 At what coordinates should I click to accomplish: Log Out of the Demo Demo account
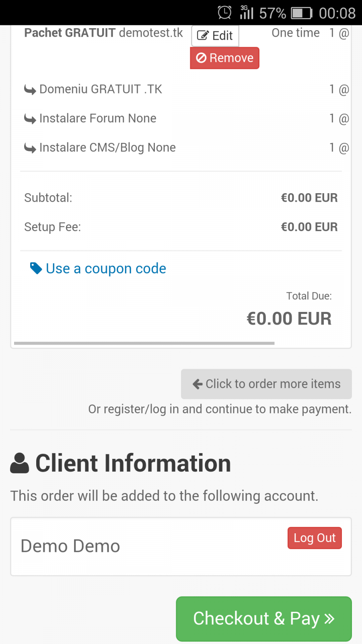tap(315, 538)
